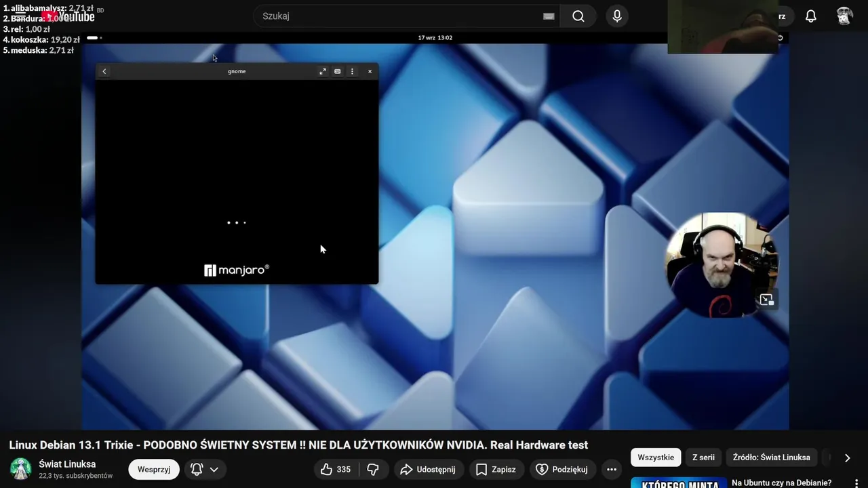
Task: Select the Wszystkie filter chip
Action: pyautogui.click(x=656, y=457)
